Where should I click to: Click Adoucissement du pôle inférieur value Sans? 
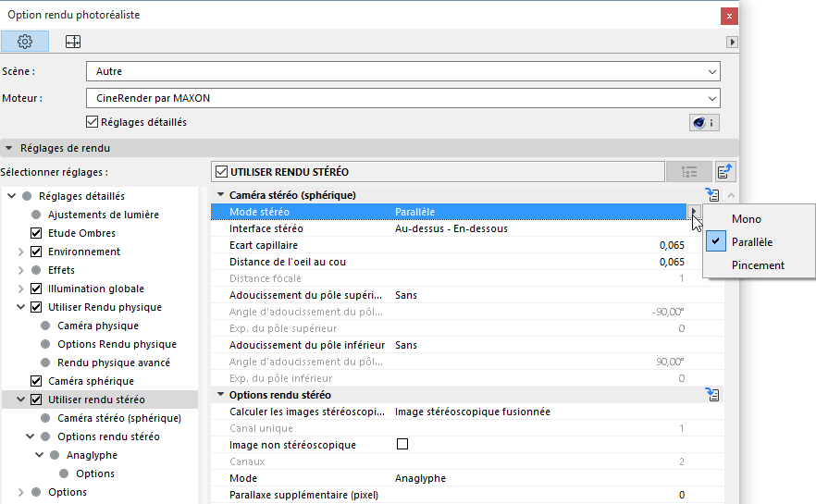point(406,345)
